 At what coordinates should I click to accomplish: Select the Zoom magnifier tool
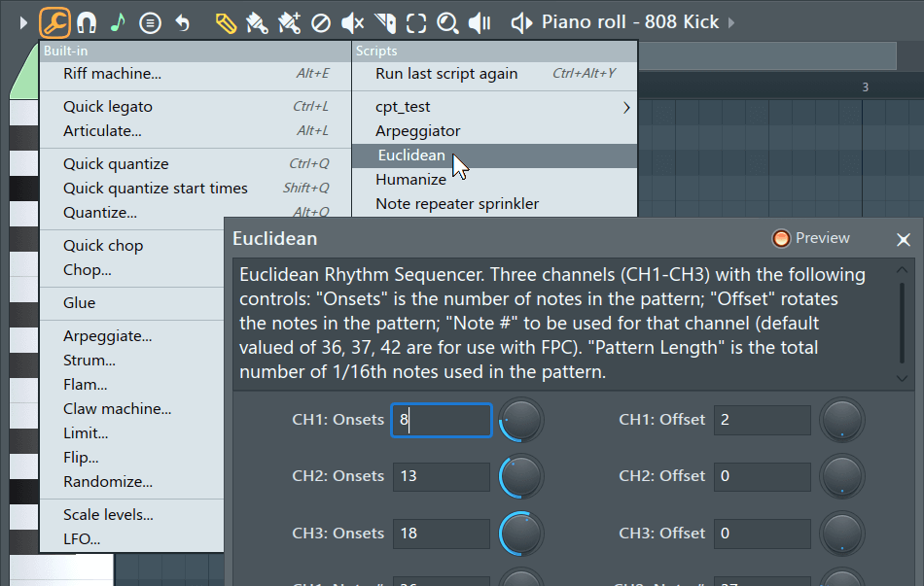[x=447, y=21]
